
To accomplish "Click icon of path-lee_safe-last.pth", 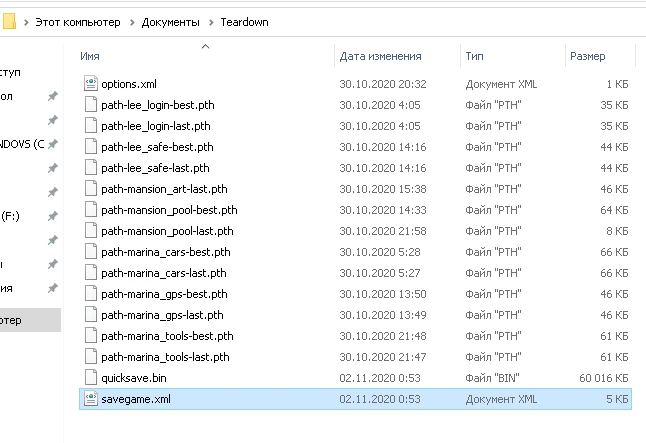I will coord(91,168).
